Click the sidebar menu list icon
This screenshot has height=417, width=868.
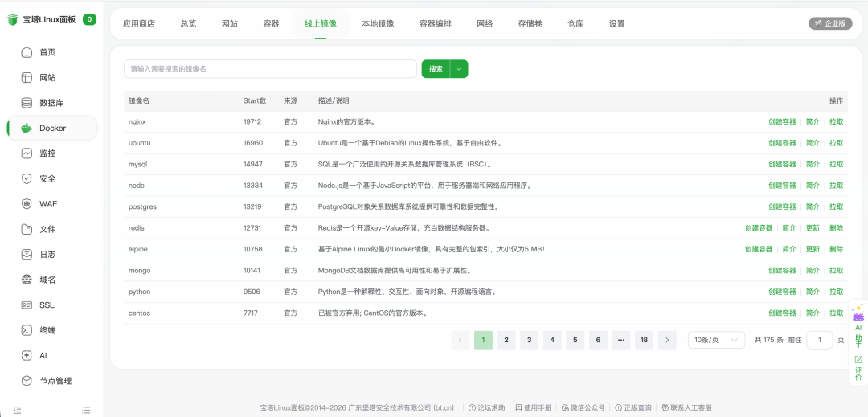[x=86, y=410]
